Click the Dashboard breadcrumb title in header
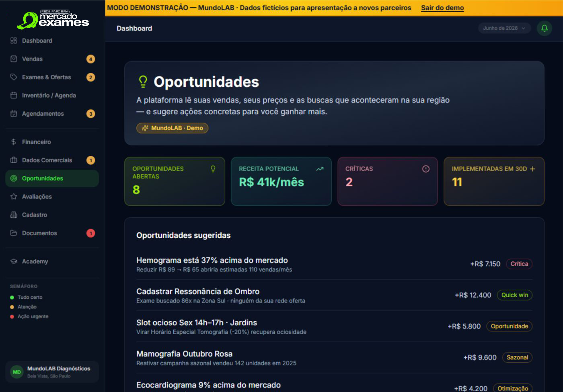The image size is (563, 392). [134, 29]
